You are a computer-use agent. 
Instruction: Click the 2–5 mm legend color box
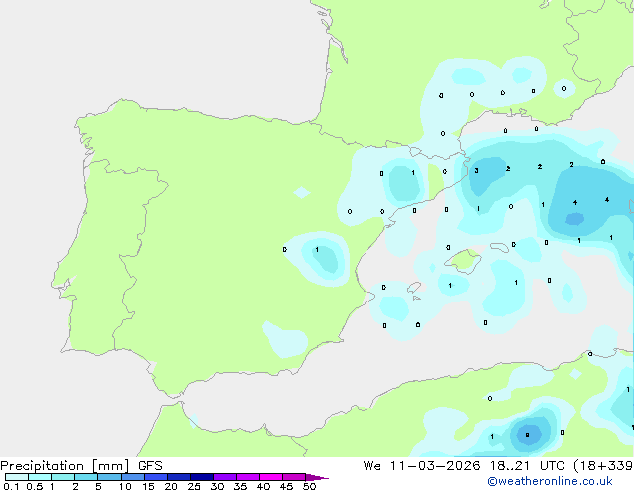coord(86,477)
